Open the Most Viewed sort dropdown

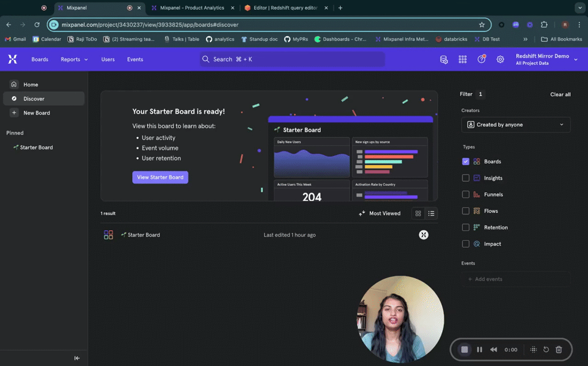(380, 213)
